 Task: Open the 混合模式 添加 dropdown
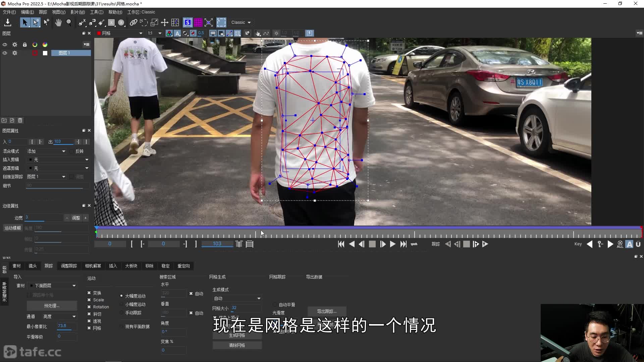click(46, 152)
